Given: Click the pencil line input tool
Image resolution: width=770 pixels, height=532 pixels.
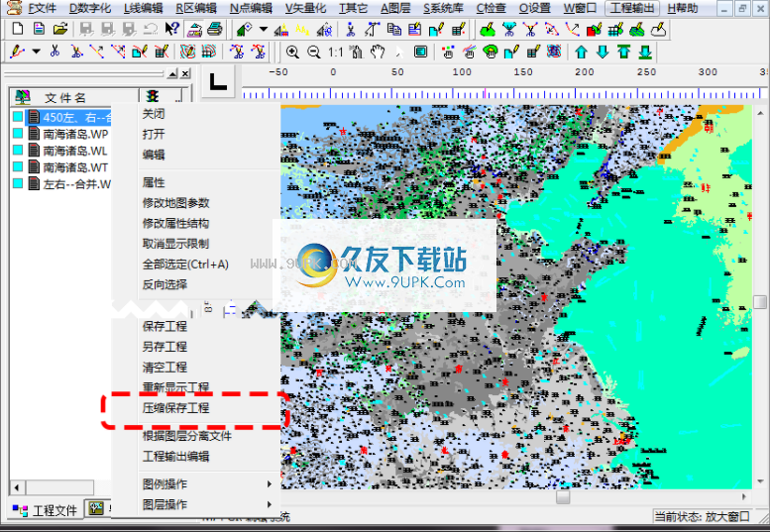Looking at the screenshot, I should 17,52.
